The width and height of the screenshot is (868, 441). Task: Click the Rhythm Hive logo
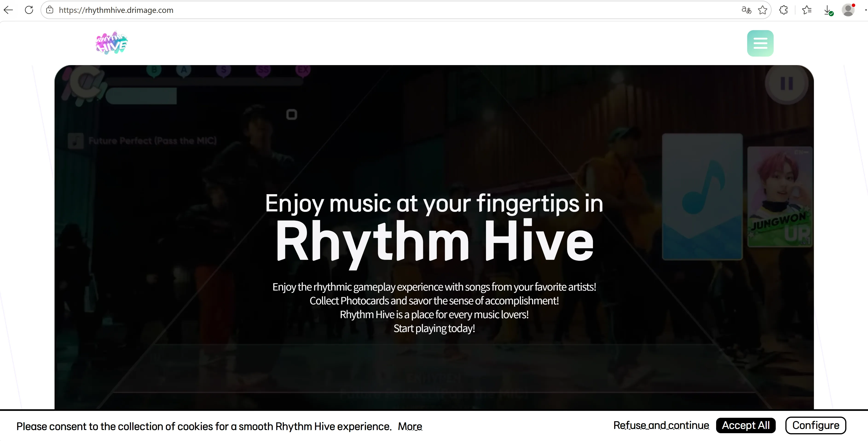pos(112,43)
